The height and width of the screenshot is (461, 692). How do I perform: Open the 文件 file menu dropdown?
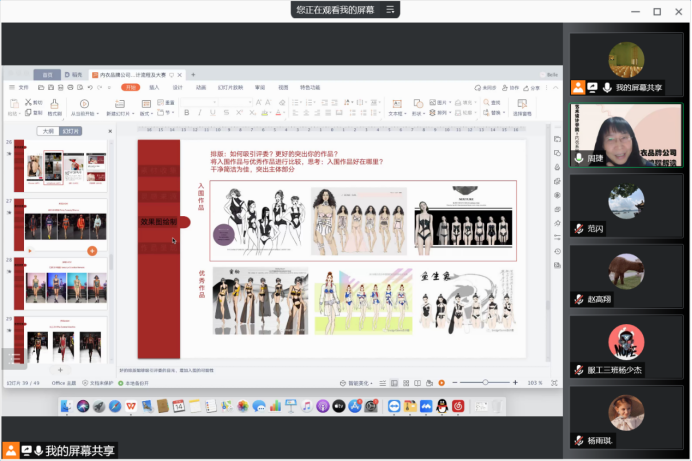pyautogui.click(x=24, y=88)
